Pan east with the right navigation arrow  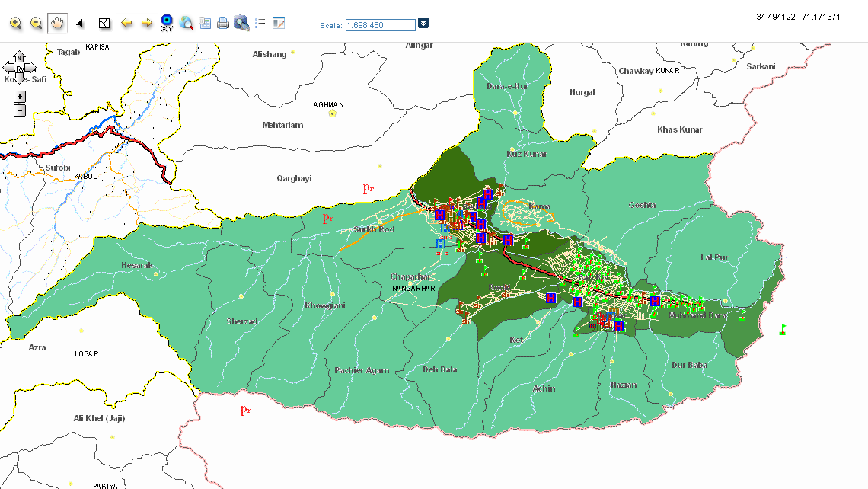(x=31, y=68)
